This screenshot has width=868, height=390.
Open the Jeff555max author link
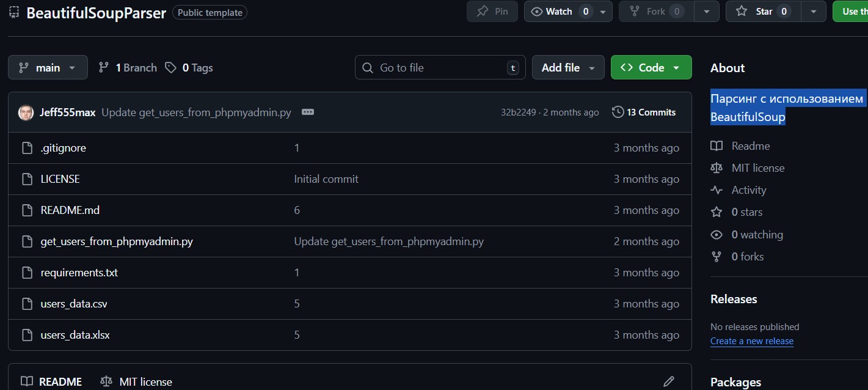coord(67,112)
